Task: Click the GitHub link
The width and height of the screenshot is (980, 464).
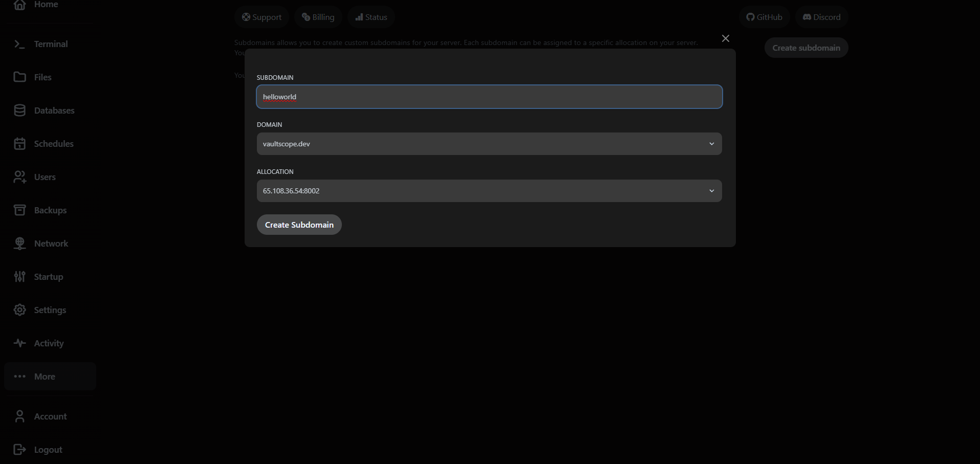Action: pyautogui.click(x=764, y=16)
